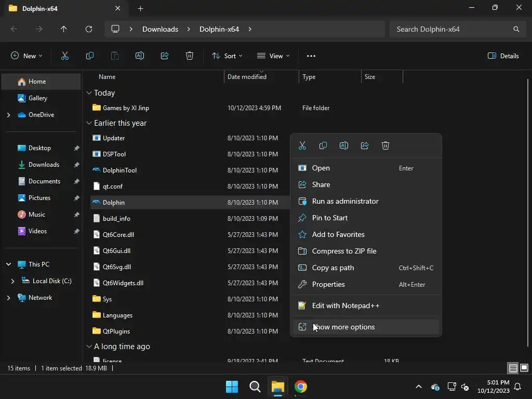Click the Cut icon in the toolbar

tap(65, 56)
